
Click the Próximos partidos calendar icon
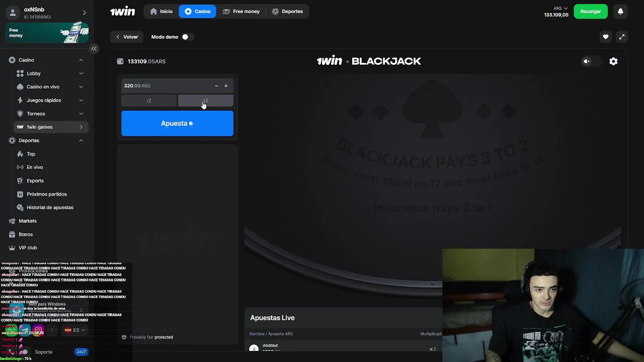pos(20,194)
